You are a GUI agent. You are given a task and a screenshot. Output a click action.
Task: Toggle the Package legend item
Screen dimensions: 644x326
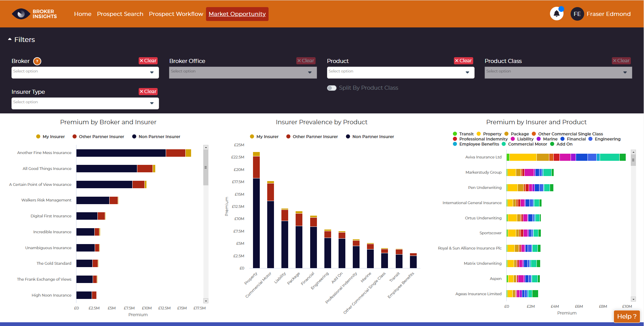(x=516, y=134)
